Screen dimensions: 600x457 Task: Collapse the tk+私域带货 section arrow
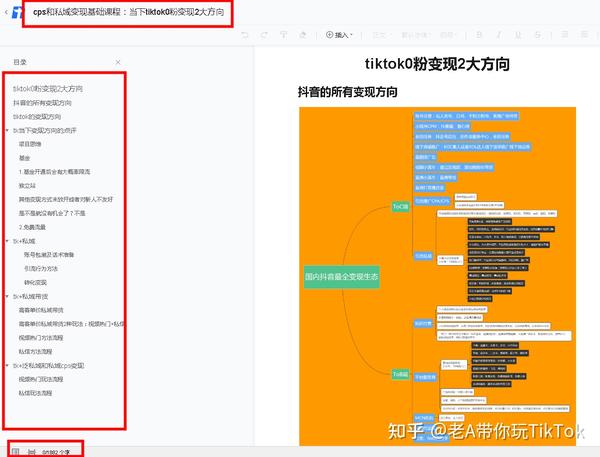(7, 297)
